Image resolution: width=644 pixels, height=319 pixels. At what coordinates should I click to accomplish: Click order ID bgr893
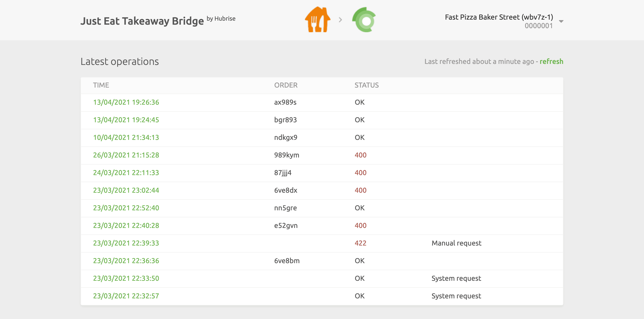(286, 120)
